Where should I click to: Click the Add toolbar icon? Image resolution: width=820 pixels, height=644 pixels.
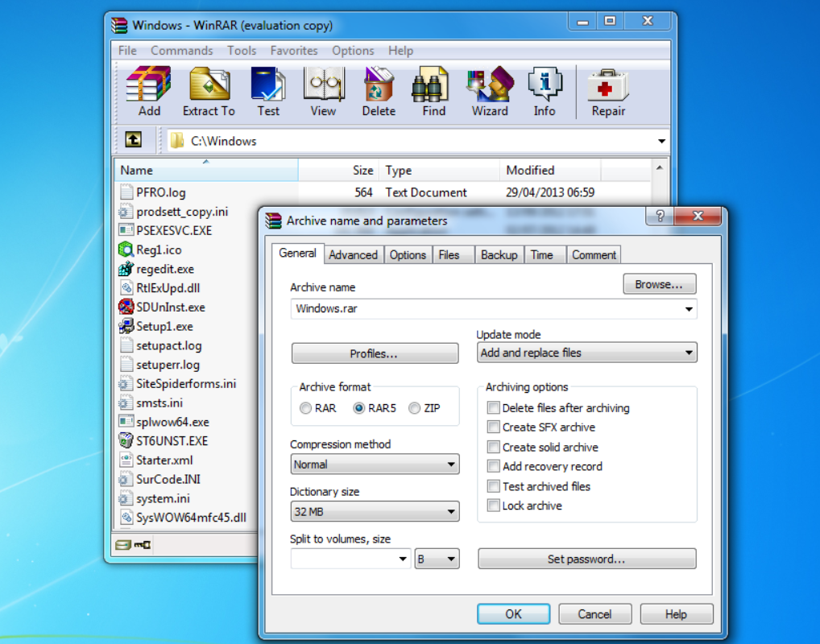(x=149, y=85)
